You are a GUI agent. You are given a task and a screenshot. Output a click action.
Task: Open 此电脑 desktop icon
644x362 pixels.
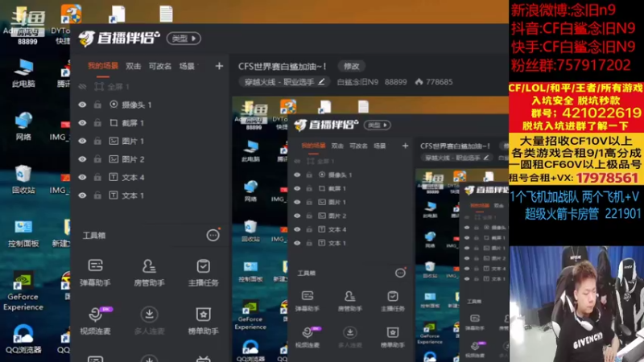pos(23,73)
